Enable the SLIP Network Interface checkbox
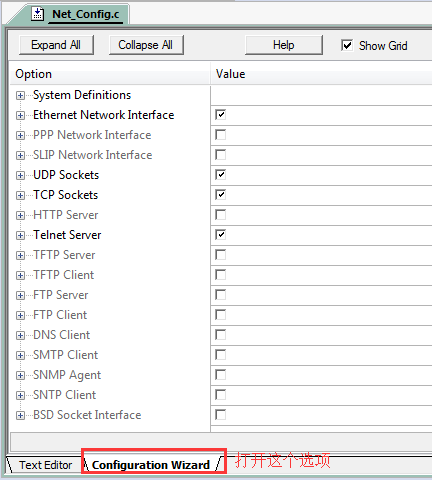 220,155
